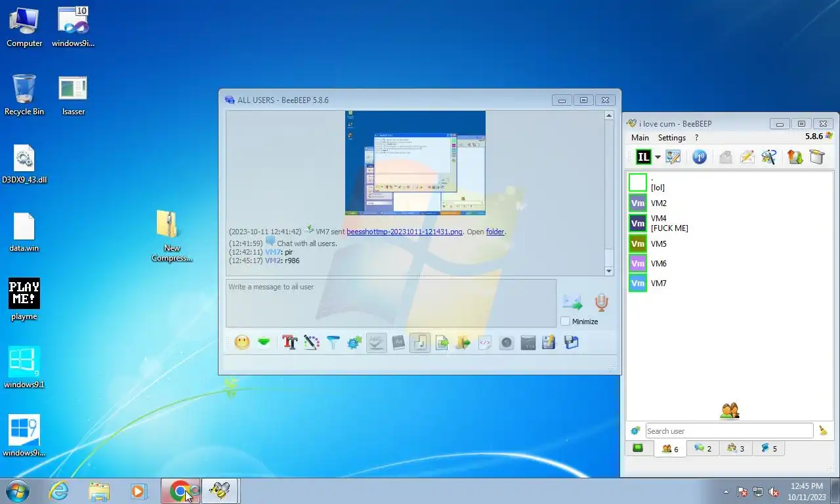Click the screenshot thumbnail in chat
The height and width of the screenshot is (504, 840).
[415, 163]
